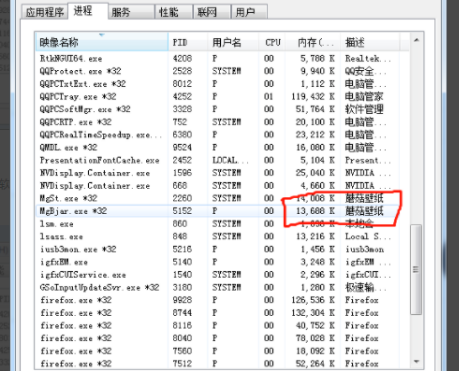The height and width of the screenshot is (371, 459).
Task: Click the scrollbar down arrow
Action: 416,362
